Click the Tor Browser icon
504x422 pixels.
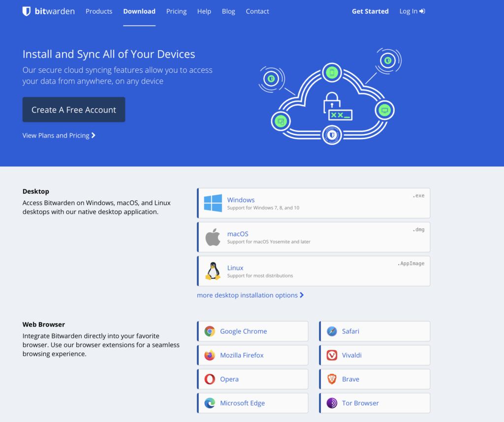click(x=332, y=403)
